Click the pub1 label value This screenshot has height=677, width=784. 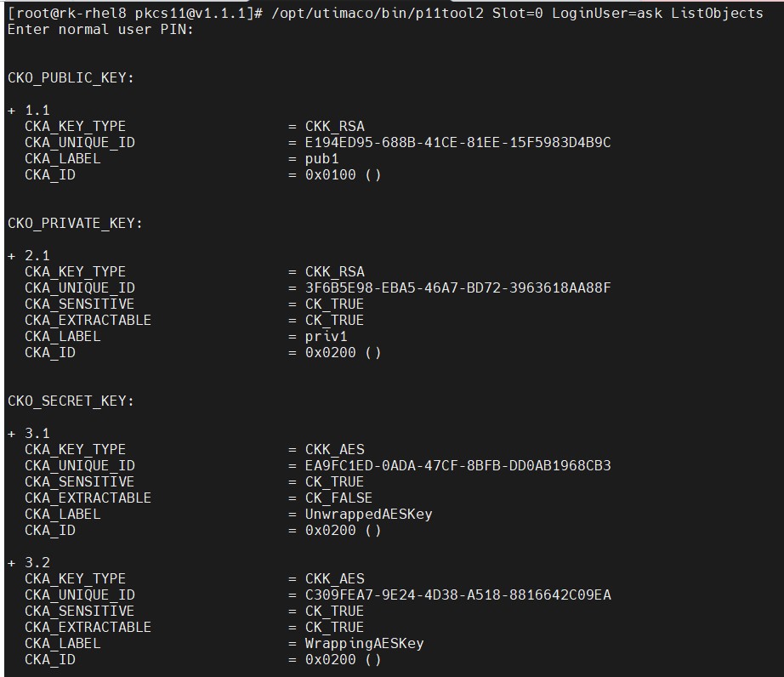[x=322, y=159]
